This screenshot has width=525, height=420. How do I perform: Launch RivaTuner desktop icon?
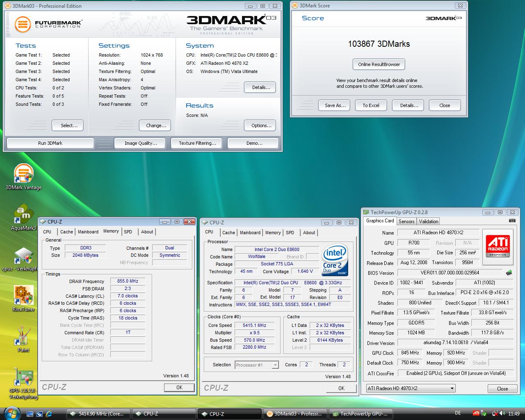[x=23, y=299]
